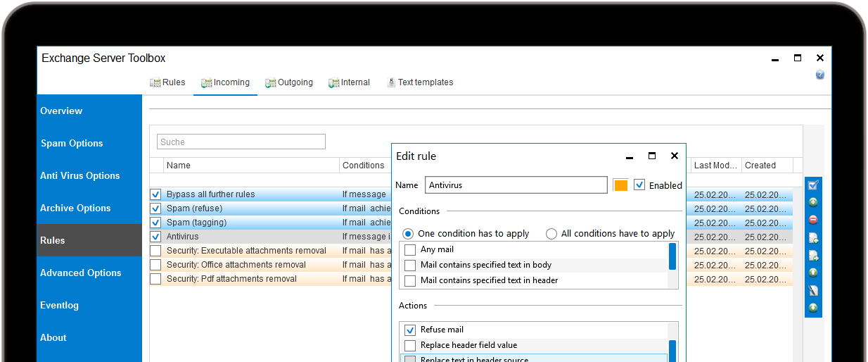Select the "Antivirus" rule name in list

[x=182, y=237]
